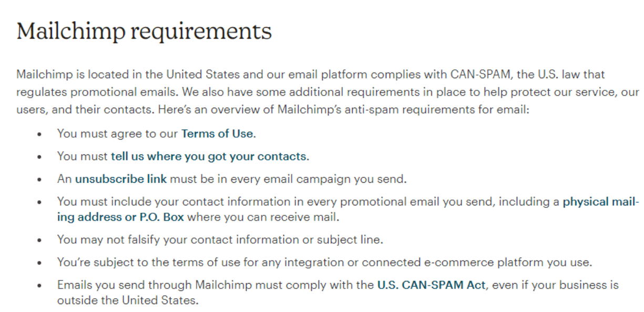
Task: Follow the unsubscribe link hyperlink
Action: (x=121, y=179)
